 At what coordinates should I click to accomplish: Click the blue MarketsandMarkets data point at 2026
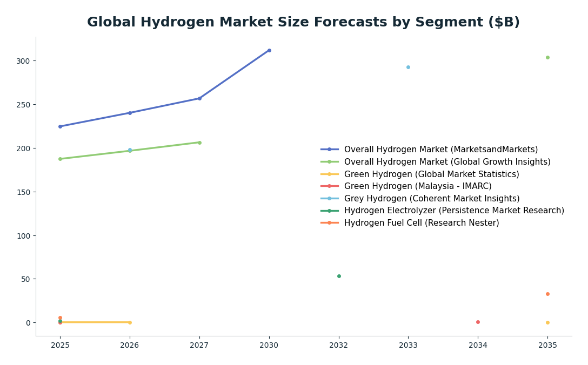(130, 113)
